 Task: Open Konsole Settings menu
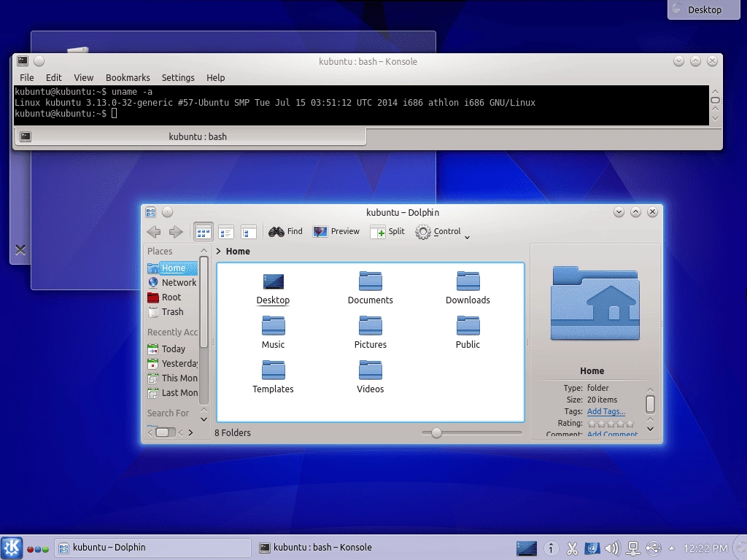(x=178, y=77)
